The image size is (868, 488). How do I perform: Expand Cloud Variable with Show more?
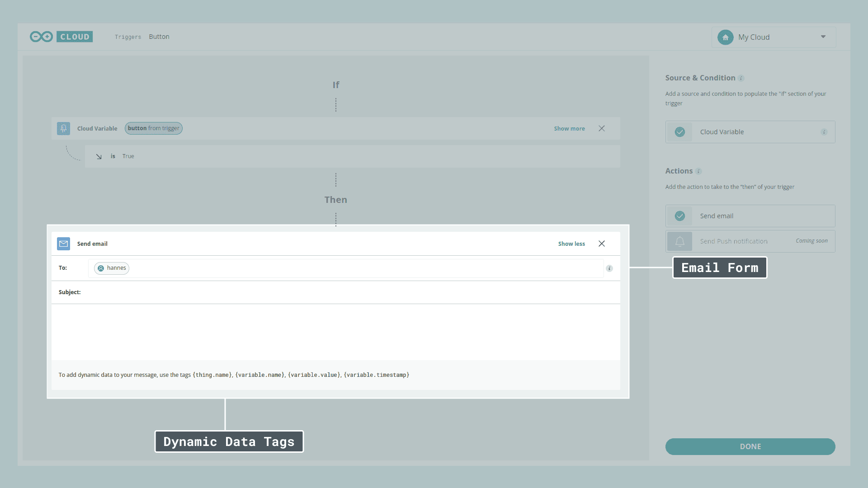tap(569, 129)
